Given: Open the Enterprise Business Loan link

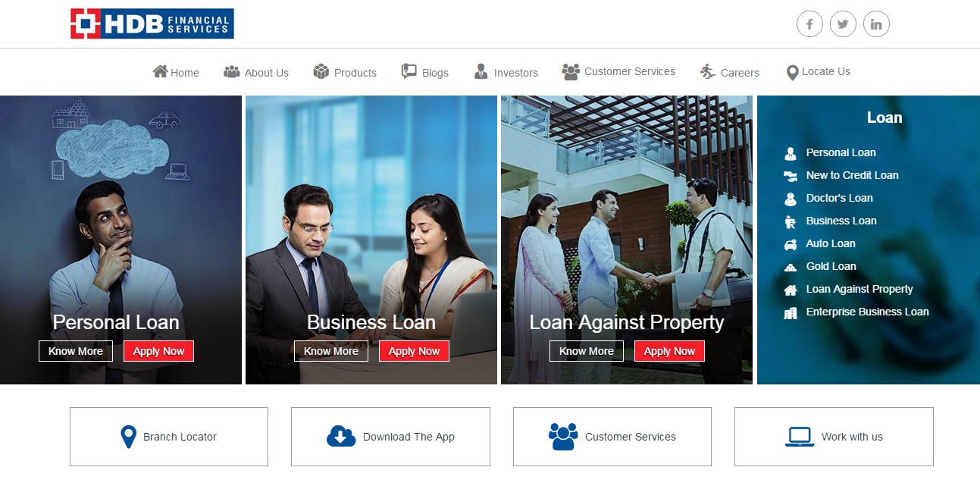Looking at the screenshot, I should click(x=867, y=312).
